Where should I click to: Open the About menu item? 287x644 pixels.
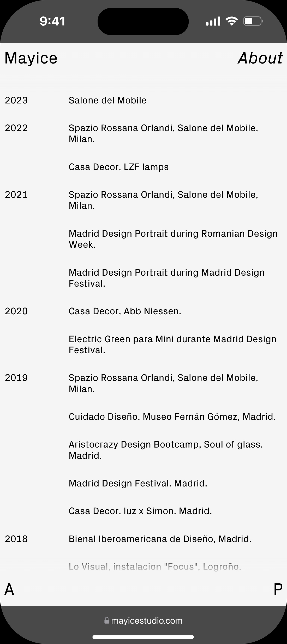point(260,58)
